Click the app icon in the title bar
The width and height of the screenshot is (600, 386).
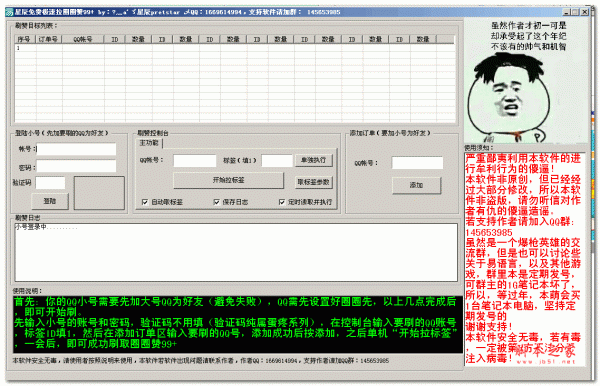coord(10,12)
